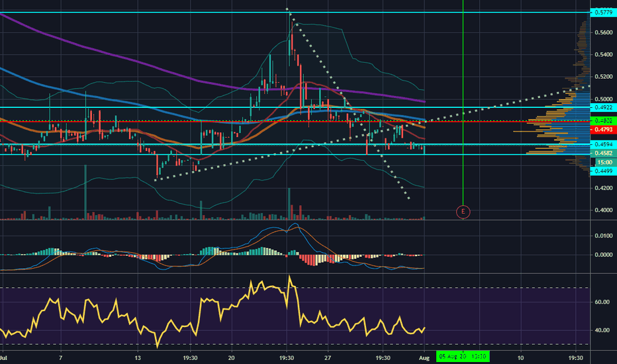Image resolution: width=617 pixels, height=364 pixels.
Task: Select the 0.4499 support price label
Action: [603, 171]
